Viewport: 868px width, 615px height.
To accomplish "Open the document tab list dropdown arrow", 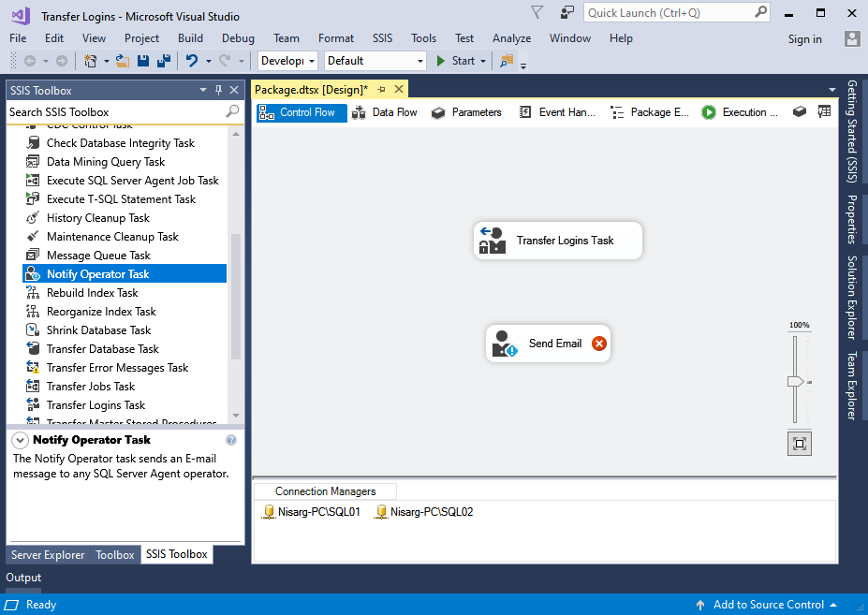I will point(832,90).
